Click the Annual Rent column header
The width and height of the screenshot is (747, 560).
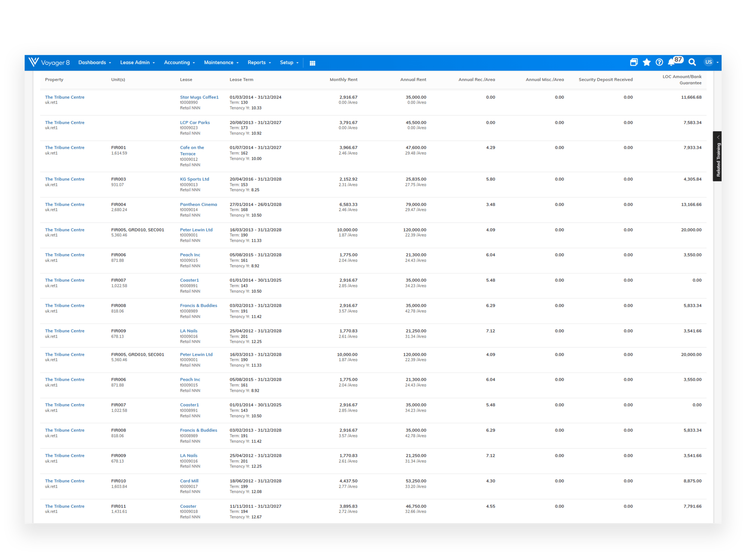click(x=413, y=80)
